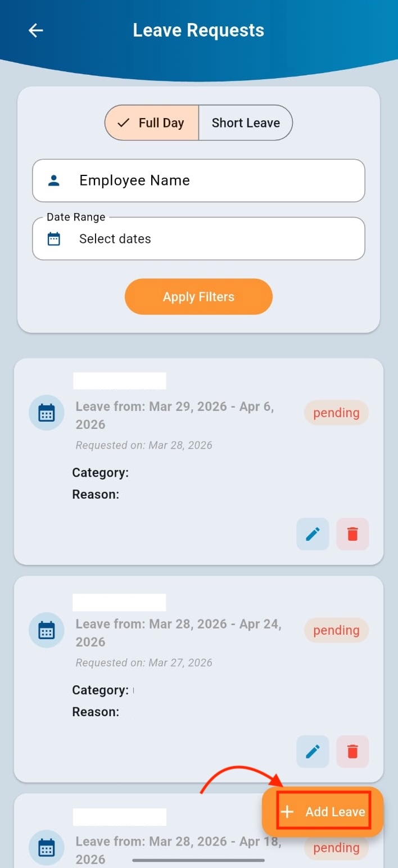Click the person icon in Employee Name field

pos(54,180)
